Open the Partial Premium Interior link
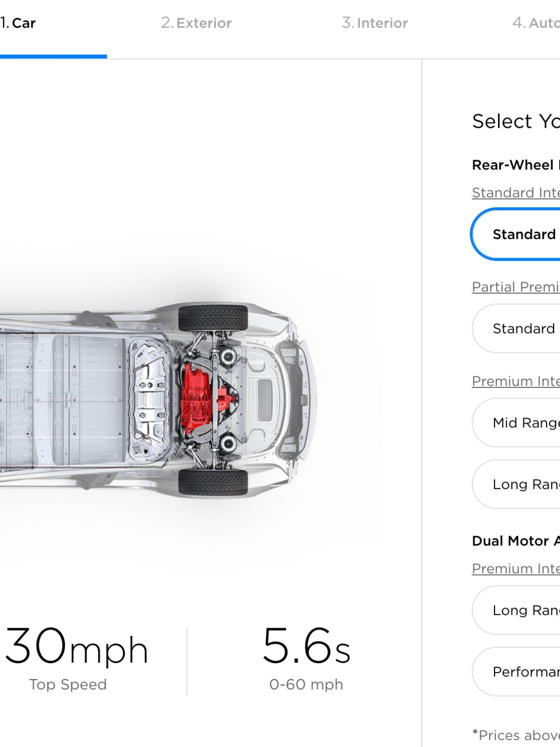Viewport: 560px width, 747px height. 516,287
